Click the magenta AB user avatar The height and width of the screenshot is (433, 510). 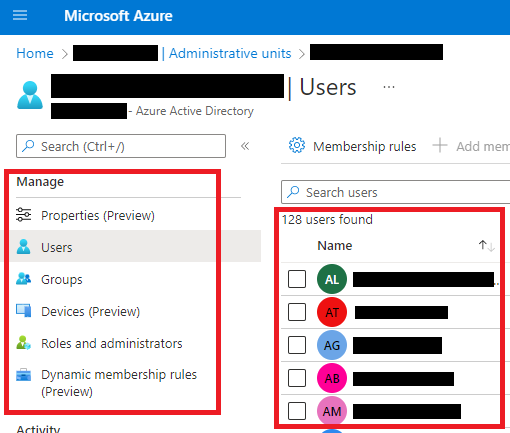[332, 378]
